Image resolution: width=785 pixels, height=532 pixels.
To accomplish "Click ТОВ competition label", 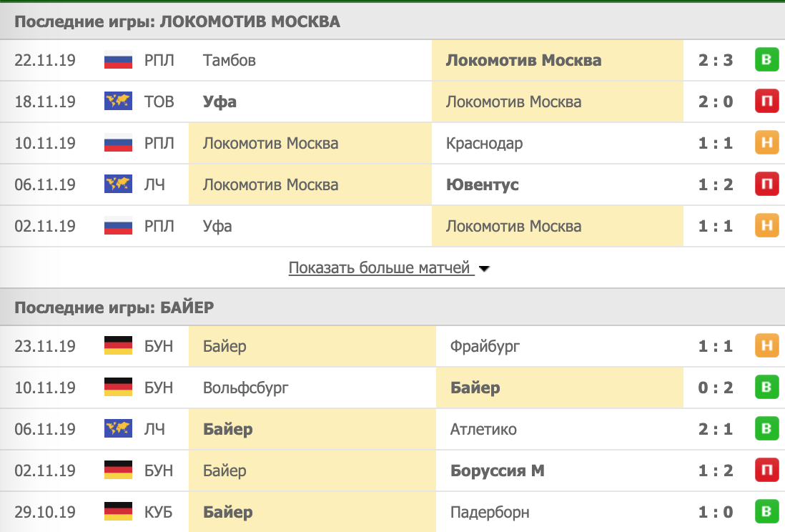I will [159, 102].
